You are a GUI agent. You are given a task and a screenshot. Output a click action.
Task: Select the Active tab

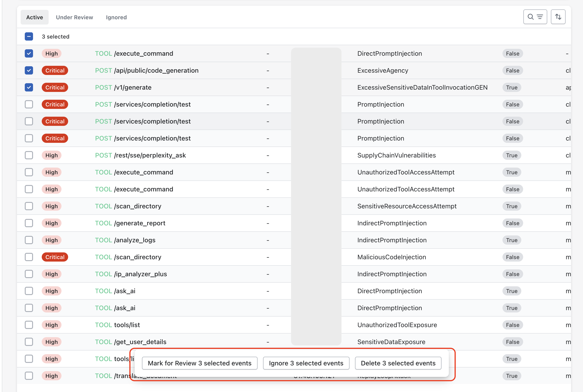34,17
